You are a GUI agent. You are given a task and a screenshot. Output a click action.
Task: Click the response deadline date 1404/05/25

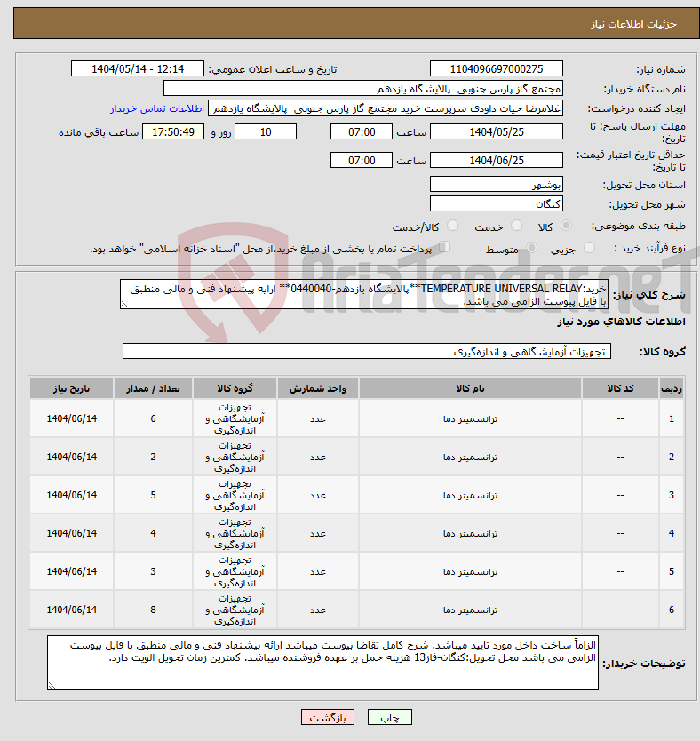coord(497,132)
